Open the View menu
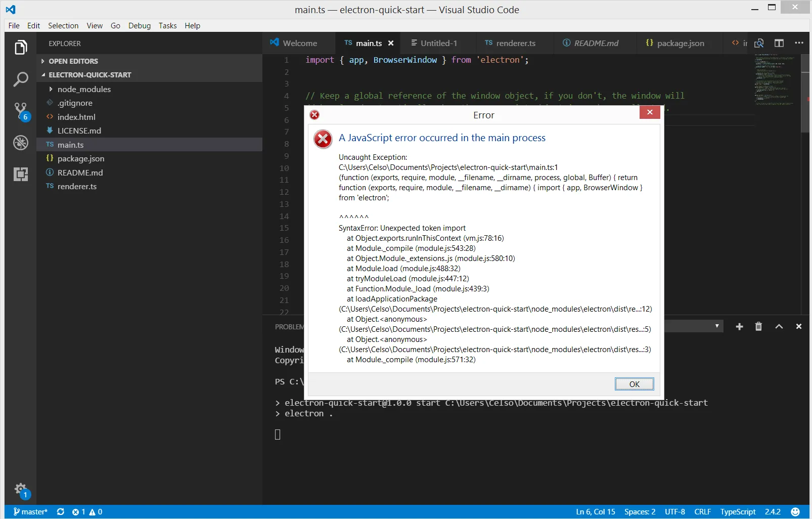 (95, 26)
